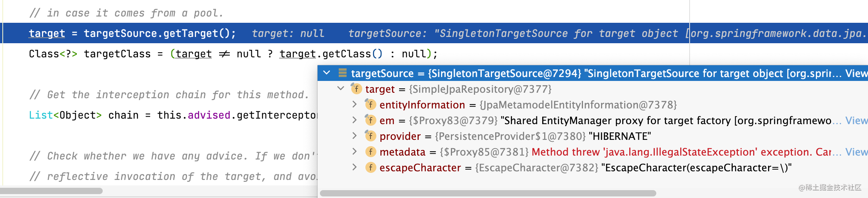Screen dimensions: 868x198
Task: Open the View link on the em row
Action: pos(856,121)
